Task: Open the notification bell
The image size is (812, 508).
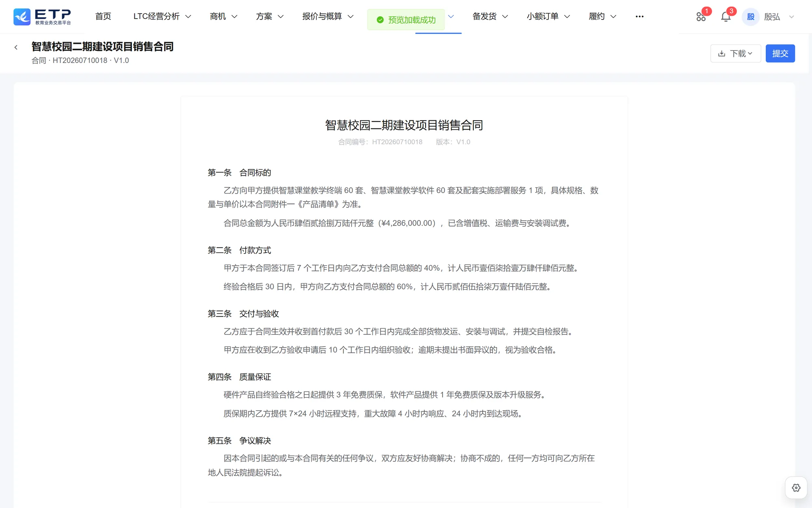Action: click(726, 17)
